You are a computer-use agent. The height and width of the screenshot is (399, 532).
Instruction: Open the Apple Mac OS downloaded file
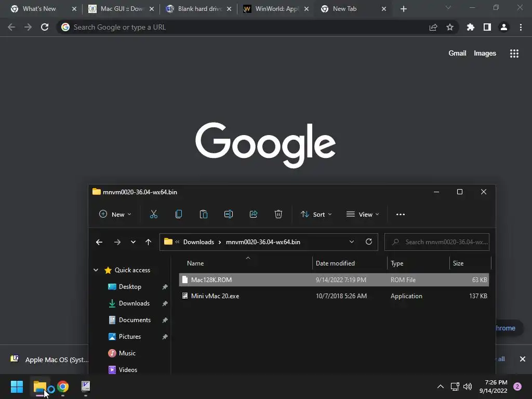(x=49, y=360)
